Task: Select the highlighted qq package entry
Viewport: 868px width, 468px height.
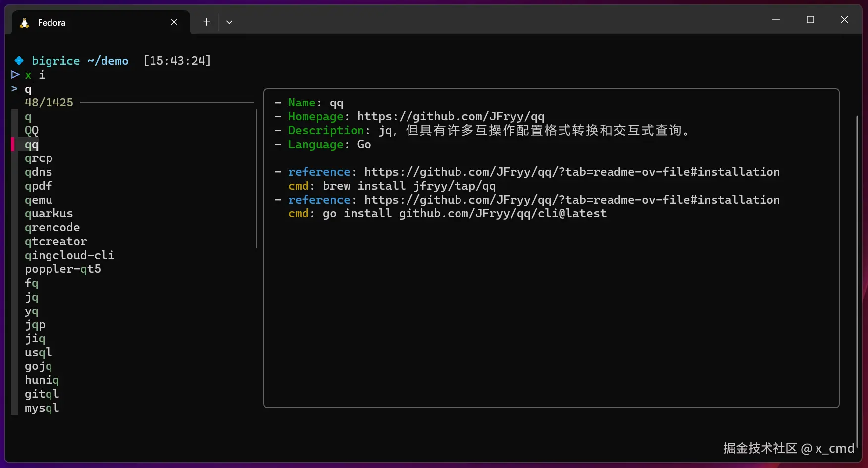Action: pyautogui.click(x=32, y=145)
